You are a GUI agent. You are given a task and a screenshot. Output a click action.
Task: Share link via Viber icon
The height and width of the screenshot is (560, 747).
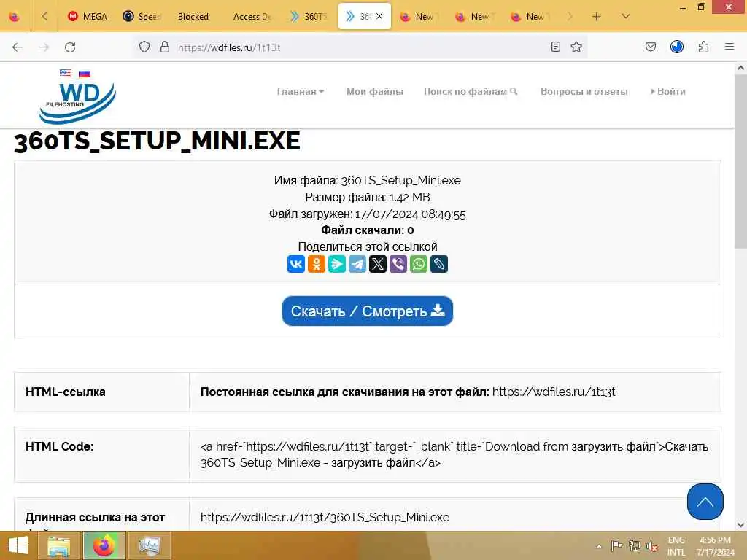click(398, 264)
